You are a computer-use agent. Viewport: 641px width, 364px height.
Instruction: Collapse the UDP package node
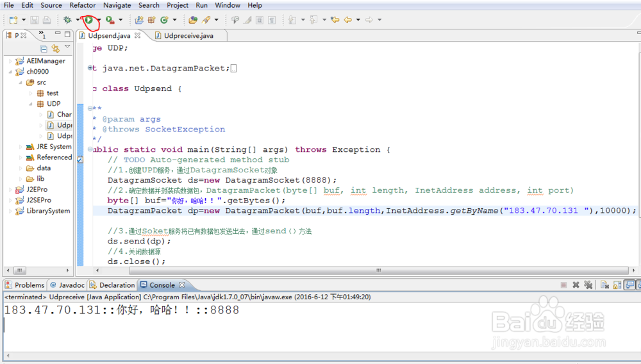(31, 104)
